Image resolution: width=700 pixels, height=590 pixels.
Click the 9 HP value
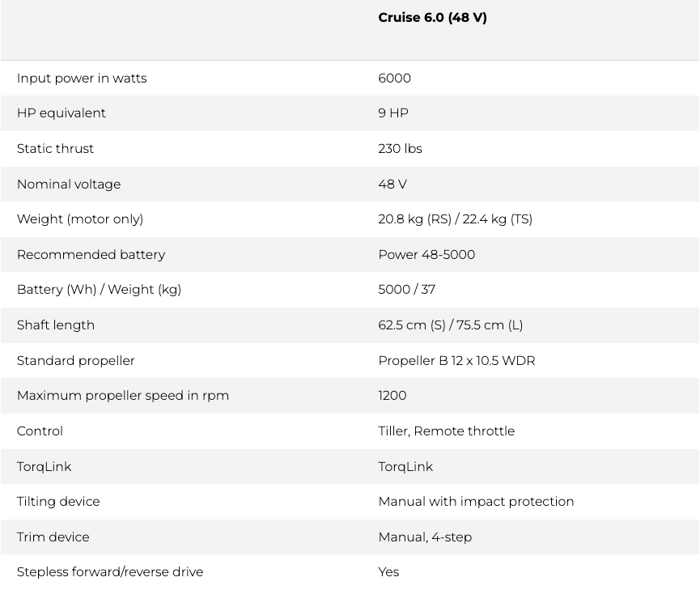(x=393, y=113)
